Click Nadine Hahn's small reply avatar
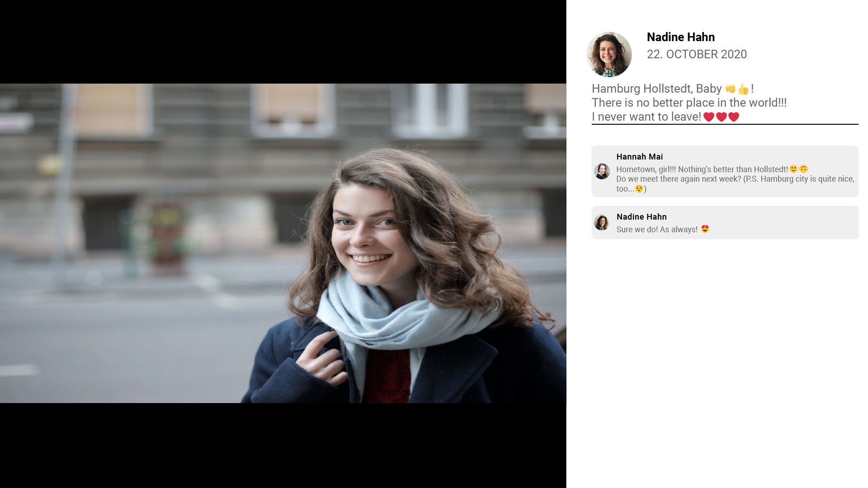The height and width of the screenshot is (488, 868). coord(602,222)
